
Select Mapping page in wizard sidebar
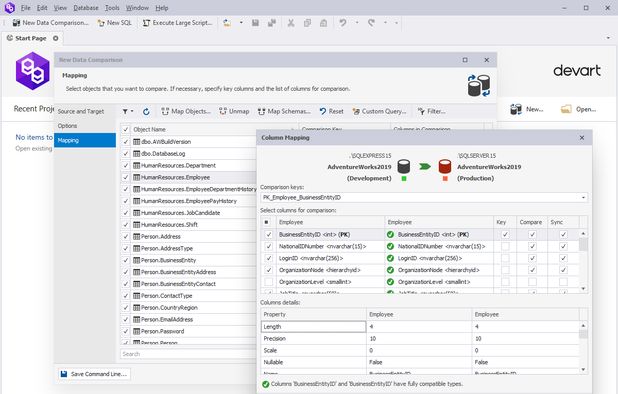[85, 140]
